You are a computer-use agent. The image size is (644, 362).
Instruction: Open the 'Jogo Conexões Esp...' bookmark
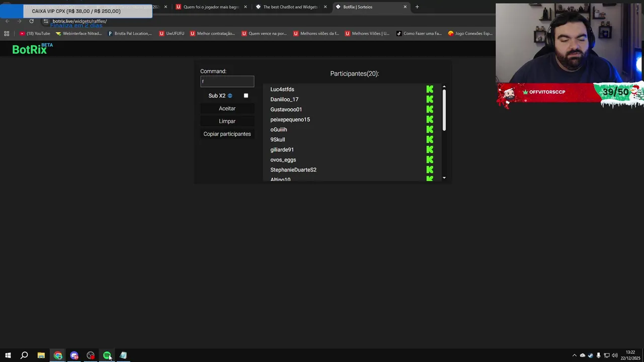point(470,34)
